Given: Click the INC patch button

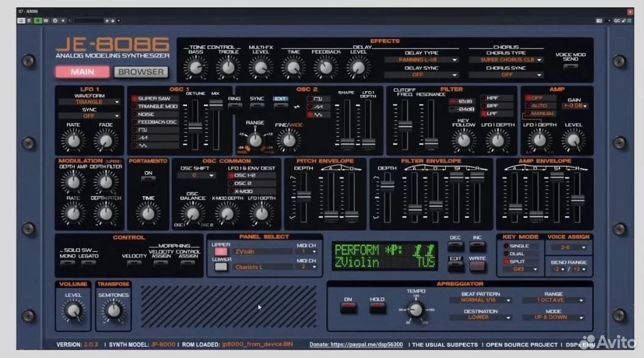Looking at the screenshot, I should (477, 246).
